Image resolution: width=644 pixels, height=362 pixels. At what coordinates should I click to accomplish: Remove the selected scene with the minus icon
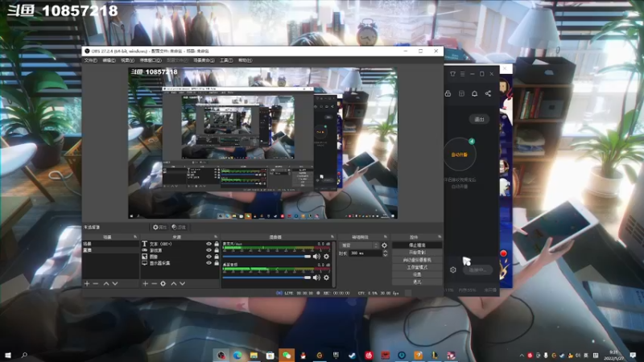[x=96, y=284]
